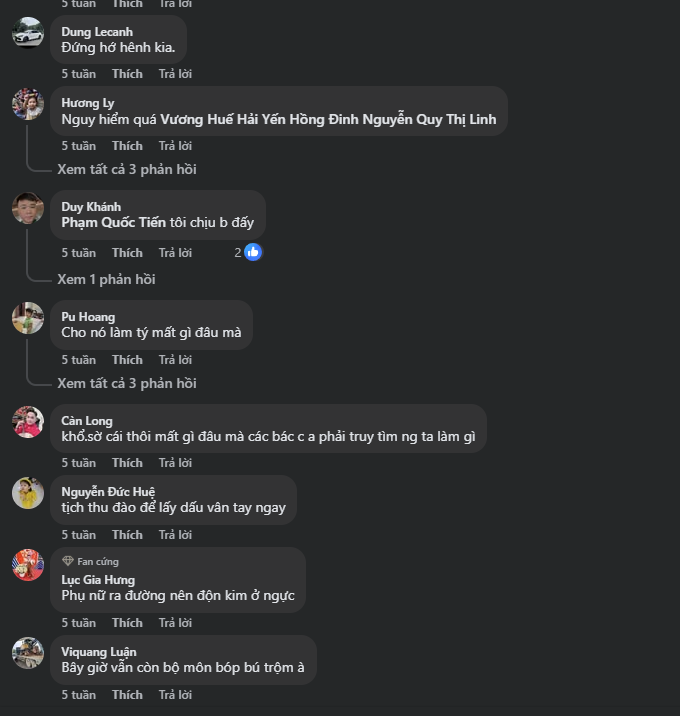This screenshot has height=716, width=680.
Task: Click Lục Gia Hưng's profile picture
Action: [x=28, y=565]
